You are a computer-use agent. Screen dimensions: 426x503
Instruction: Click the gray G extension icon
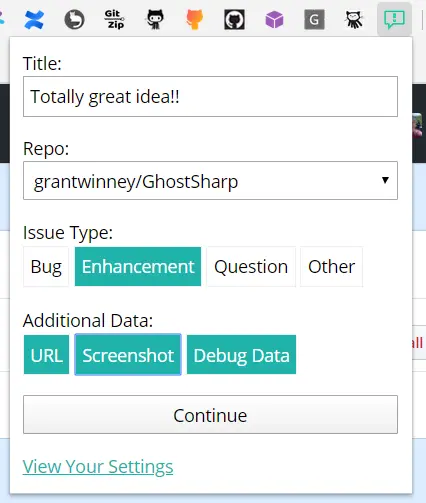[x=314, y=20]
